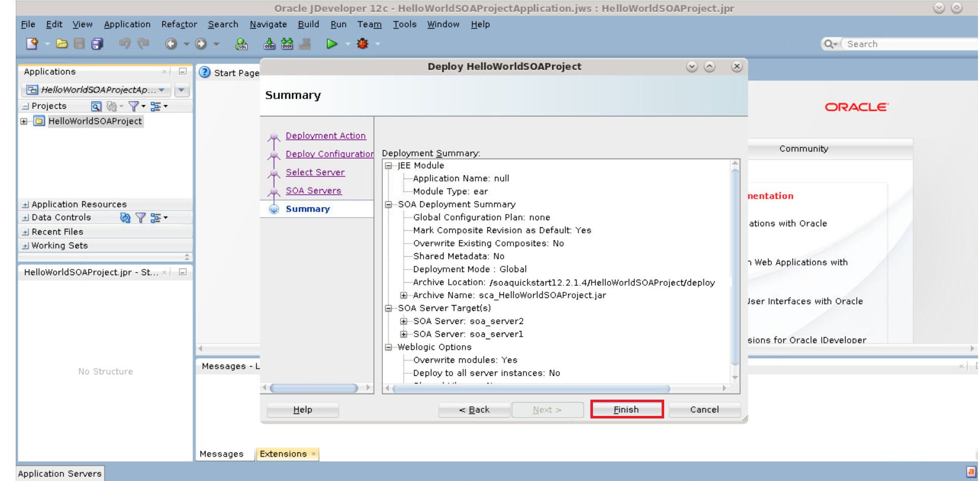The height and width of the screenshot is (481, 980).
Task: Click the Undo toolbar icon
Action: click(x=125, y=44)
